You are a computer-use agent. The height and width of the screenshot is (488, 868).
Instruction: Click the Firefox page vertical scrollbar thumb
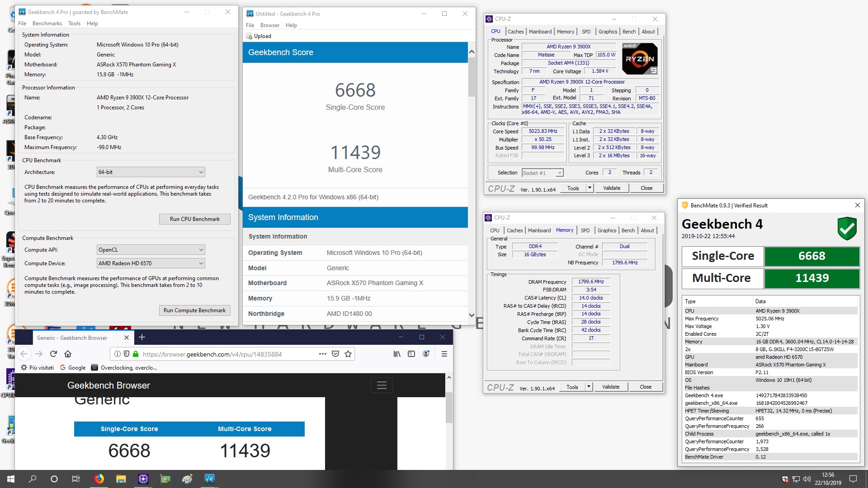[x=449, y=408]
